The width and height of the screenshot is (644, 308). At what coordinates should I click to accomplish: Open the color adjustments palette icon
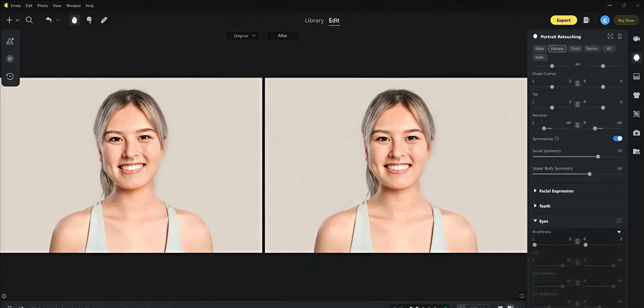[x=636, y=39]
